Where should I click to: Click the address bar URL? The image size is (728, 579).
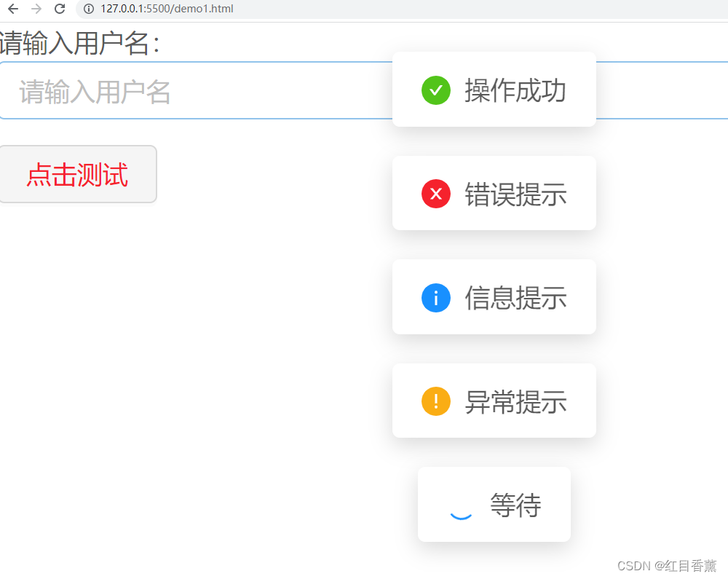[167, 9]
